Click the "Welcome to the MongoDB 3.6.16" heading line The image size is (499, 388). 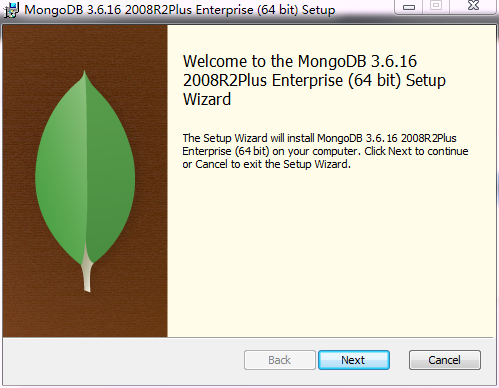[300, 61]
